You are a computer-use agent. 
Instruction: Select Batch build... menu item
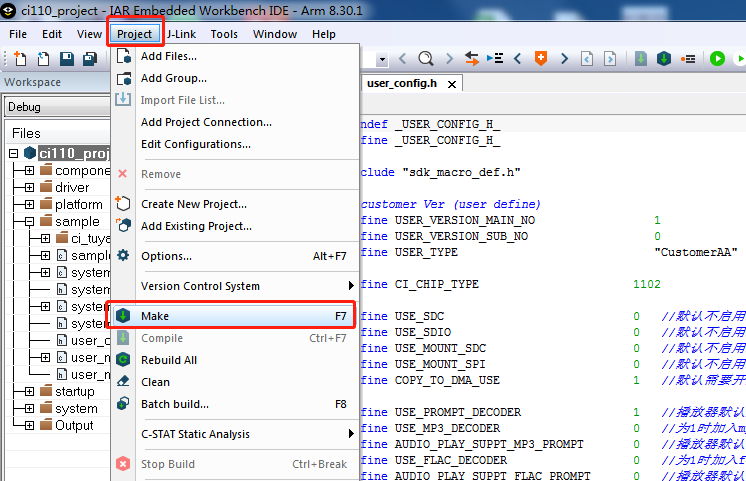pyautogui.click(x=235, y=404)
